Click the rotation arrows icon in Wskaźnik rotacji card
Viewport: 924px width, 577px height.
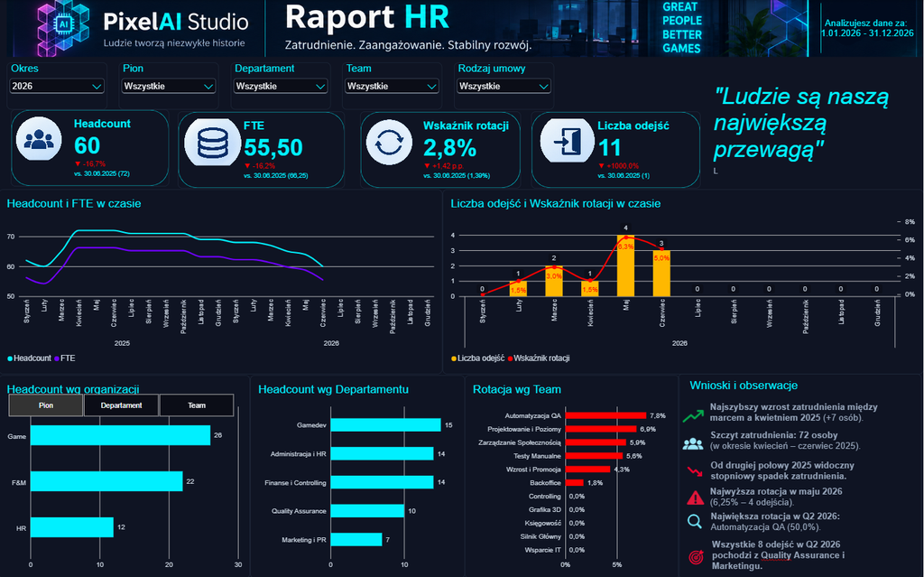[x=389, y=142]
